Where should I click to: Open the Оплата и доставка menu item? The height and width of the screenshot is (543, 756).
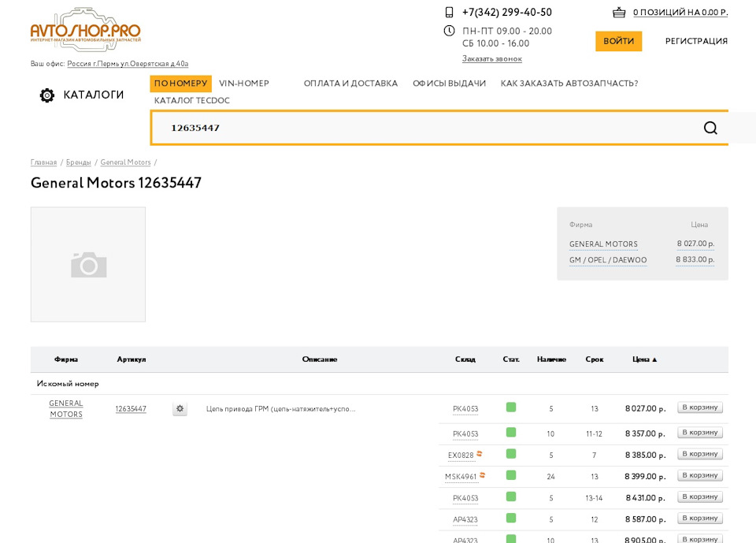tap(350, 84)
